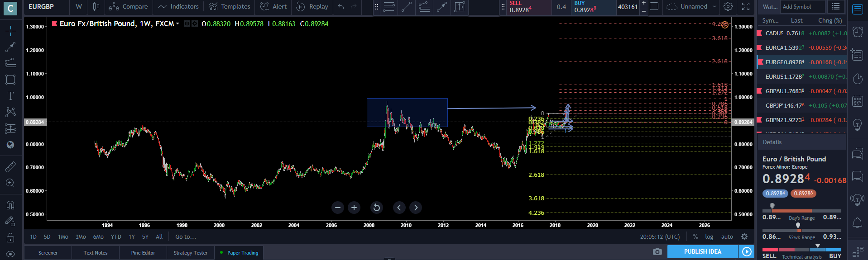Select the ruler measure tool
This screenshot has width=868, height=260.
pyautogui.click(x=10, y=166)
